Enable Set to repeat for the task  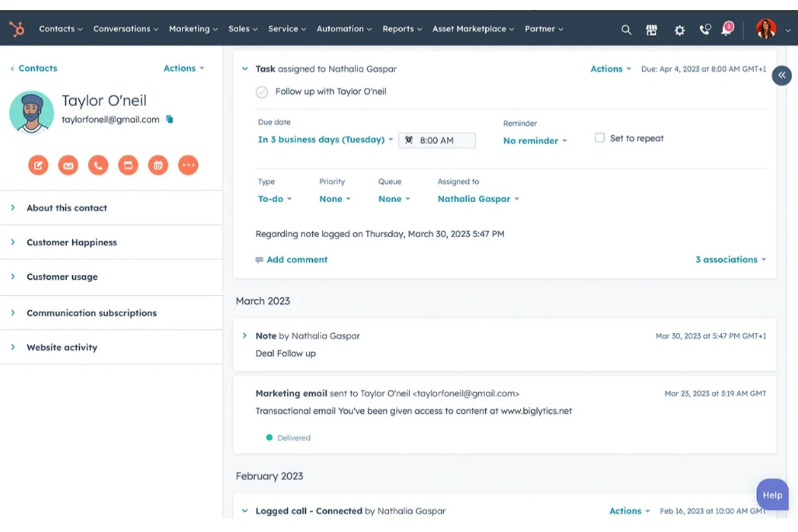(x=599, y=137)
